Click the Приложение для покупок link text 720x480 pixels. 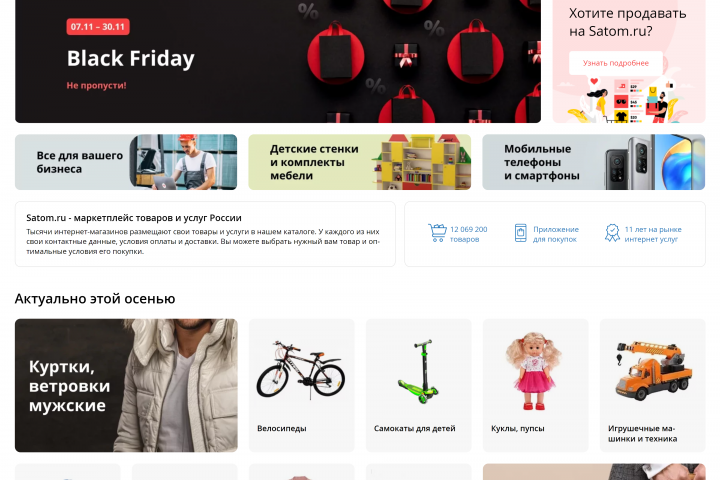tap(556, 234)
